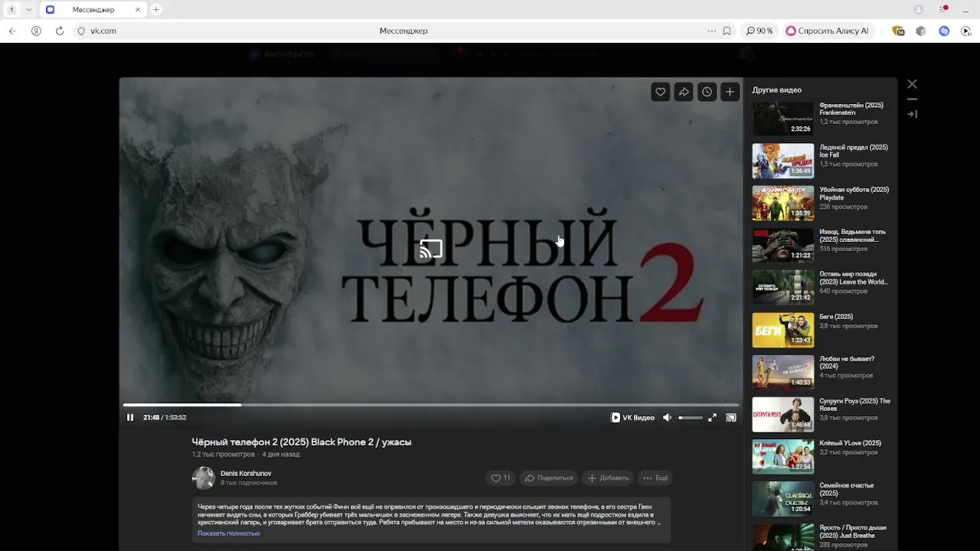Pause the video playback

click(x=130, y=417)
